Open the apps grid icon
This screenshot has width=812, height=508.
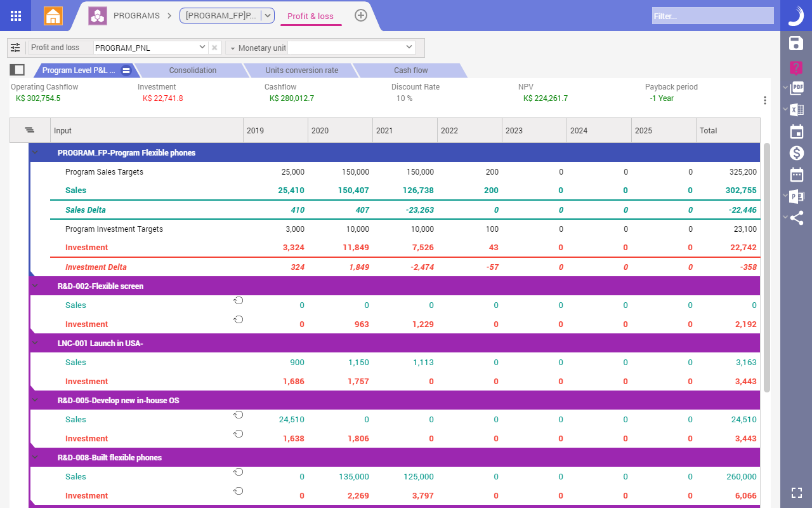15,15
